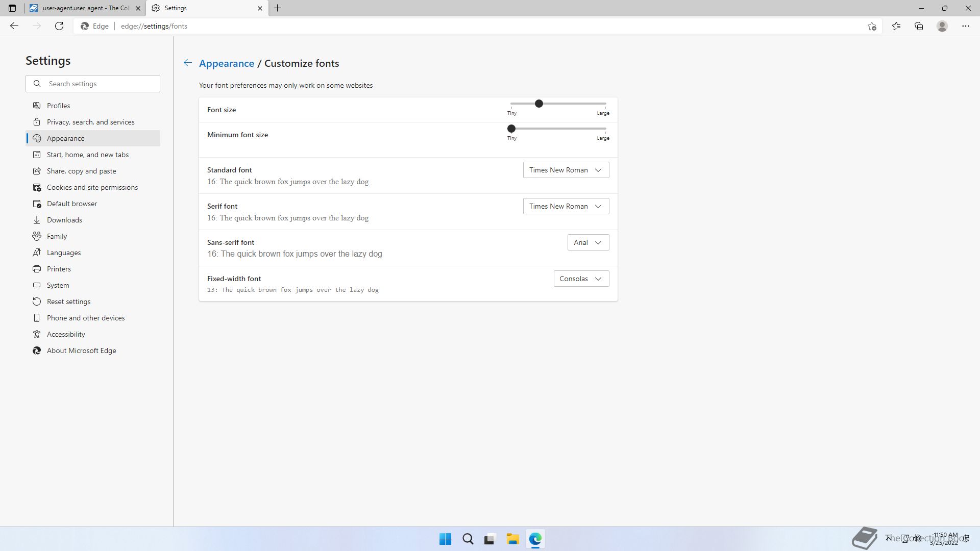
Task: Open the tab actions menu icon
Action: [x=12, y=8]
